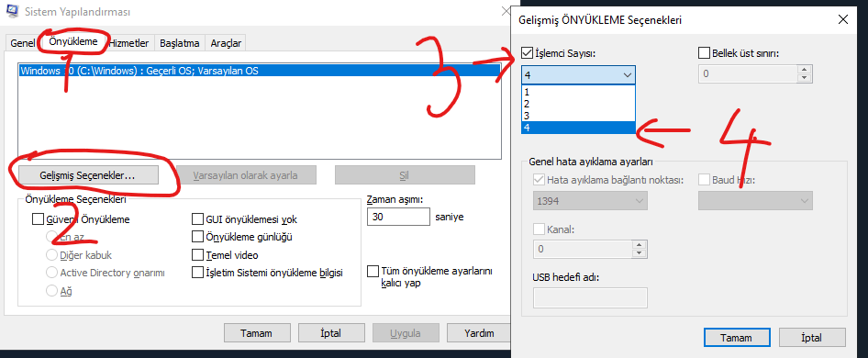Select the Diğer kabuk radio option
This screenshot has width=868, height=358.
51,255
